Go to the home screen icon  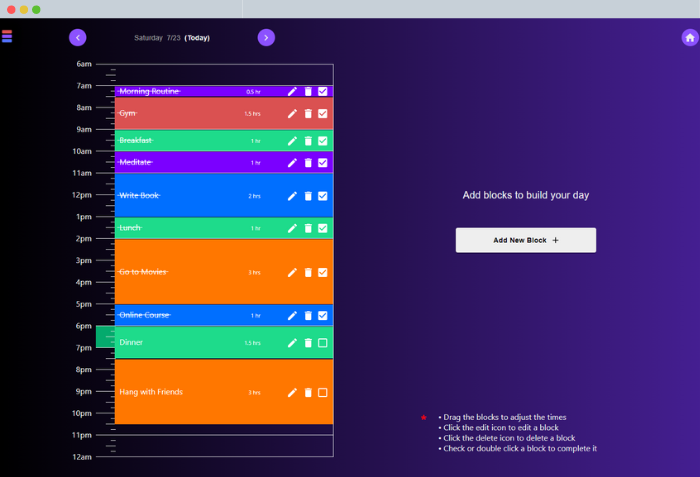pos(690,38)
